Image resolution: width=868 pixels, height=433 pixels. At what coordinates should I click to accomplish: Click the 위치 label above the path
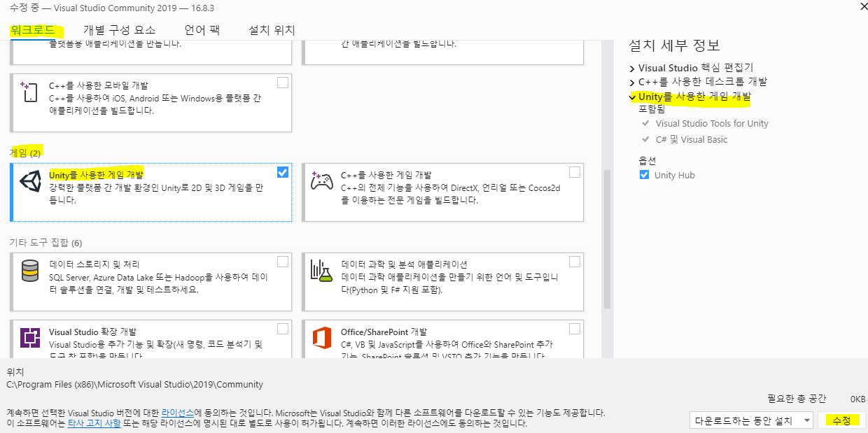point(15,373)
